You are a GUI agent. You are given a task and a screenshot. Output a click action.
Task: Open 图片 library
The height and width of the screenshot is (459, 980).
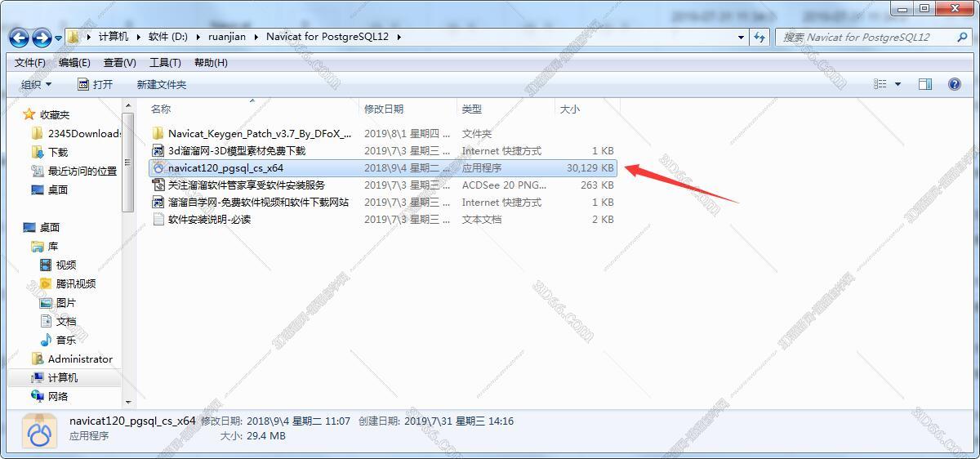(66, 302)
